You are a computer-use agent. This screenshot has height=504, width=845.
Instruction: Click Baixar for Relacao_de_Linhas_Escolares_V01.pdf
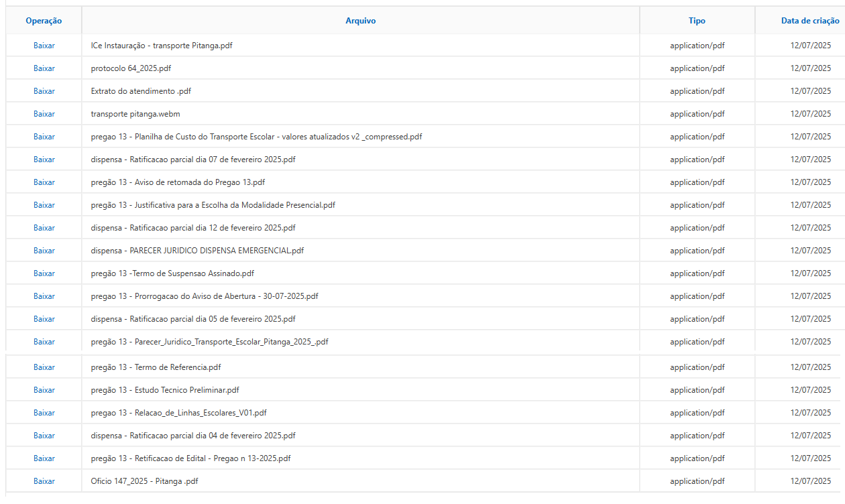pos(44,413)
